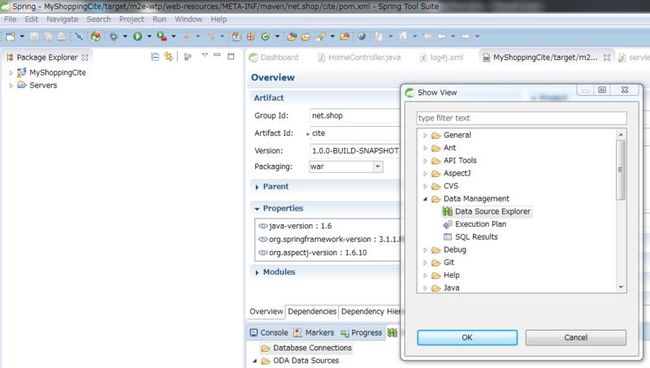This screenshot has width=650, height=368.
Task: Open the Navigate menu
Action: coord(62,19)
